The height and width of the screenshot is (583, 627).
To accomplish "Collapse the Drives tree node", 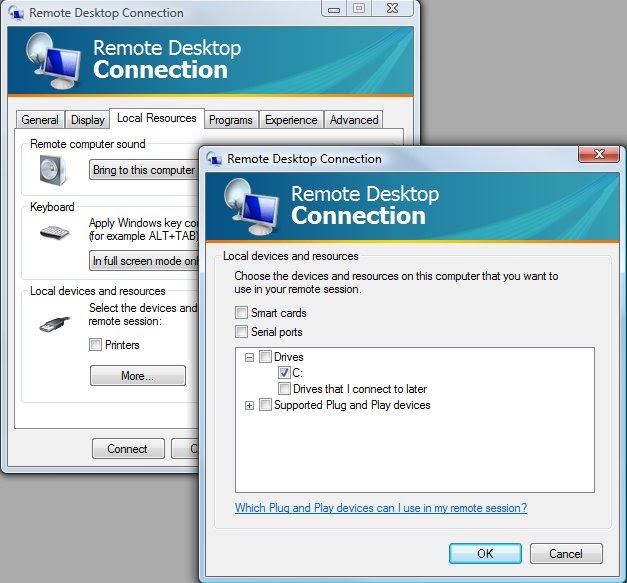I will pyautogui.click(x=249, y=357).
